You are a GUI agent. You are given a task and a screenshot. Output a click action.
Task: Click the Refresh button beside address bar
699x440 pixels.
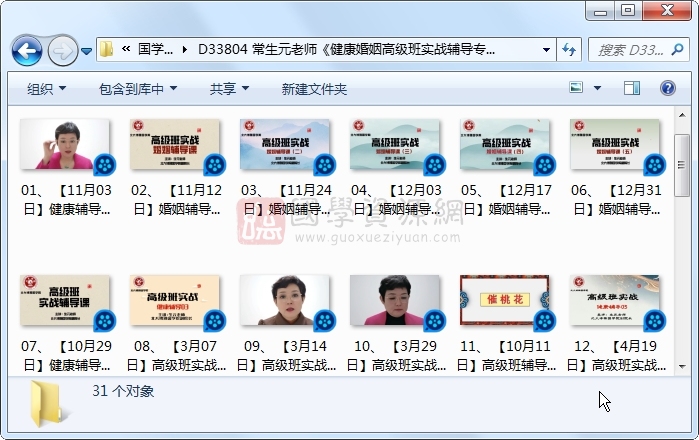(569, 49)
